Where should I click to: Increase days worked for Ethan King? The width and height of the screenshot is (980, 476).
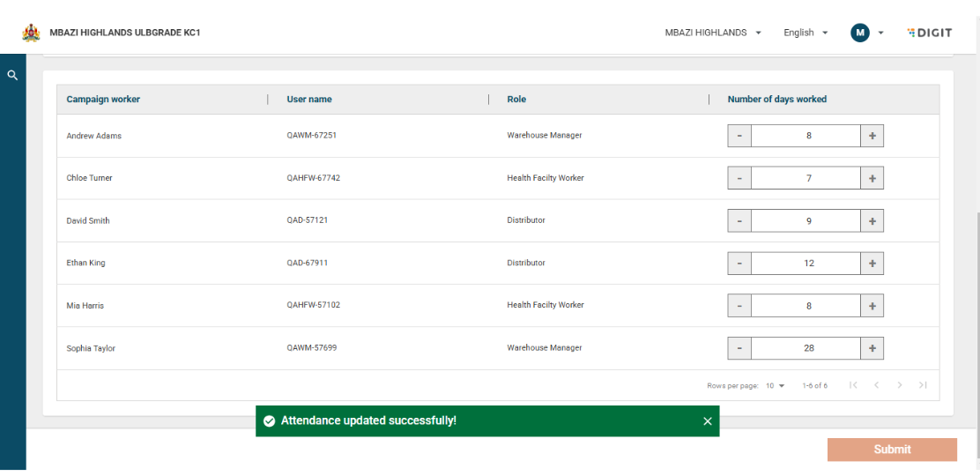pos(872,263)
